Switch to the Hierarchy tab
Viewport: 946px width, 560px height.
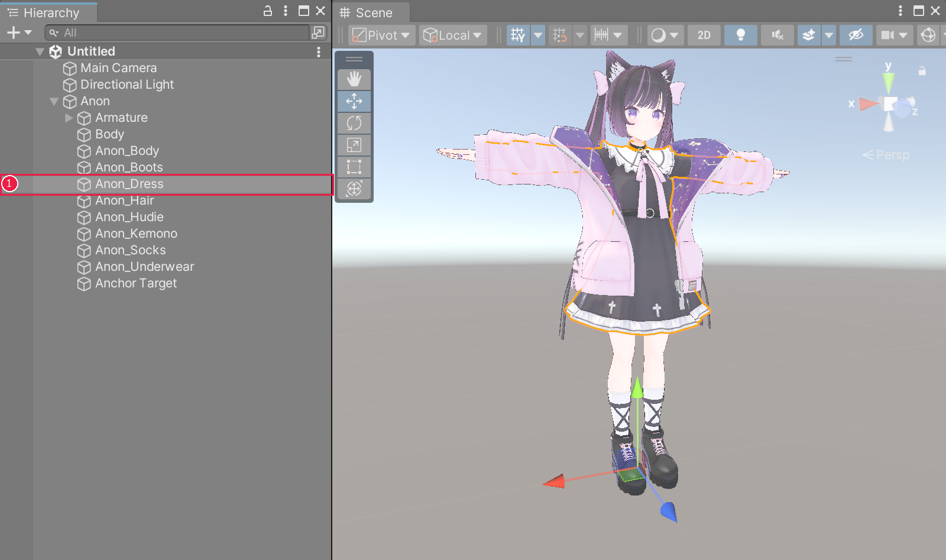(48, 12)
